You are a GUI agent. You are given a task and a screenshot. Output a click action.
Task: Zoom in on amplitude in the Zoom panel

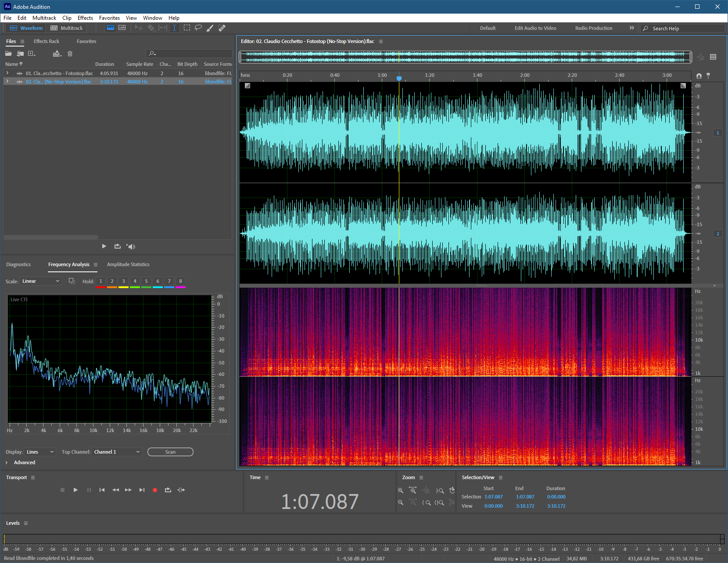pyautogui.click(x=400, y=491)
